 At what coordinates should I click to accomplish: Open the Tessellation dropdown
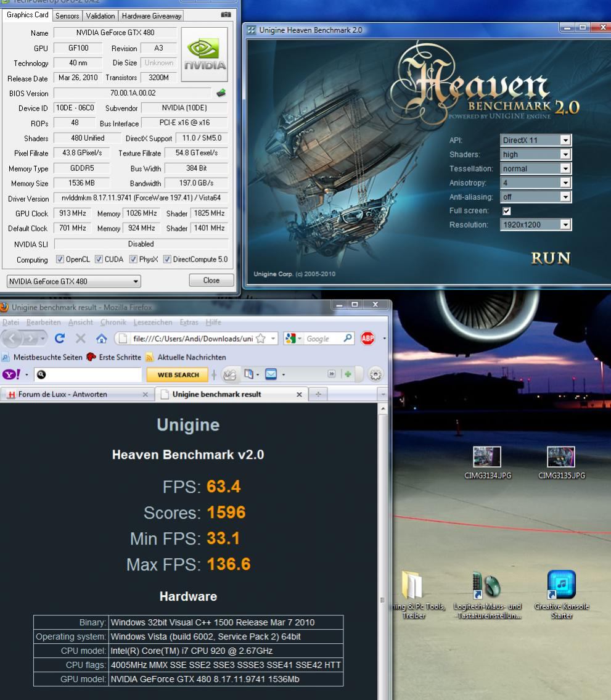(536, 168)
